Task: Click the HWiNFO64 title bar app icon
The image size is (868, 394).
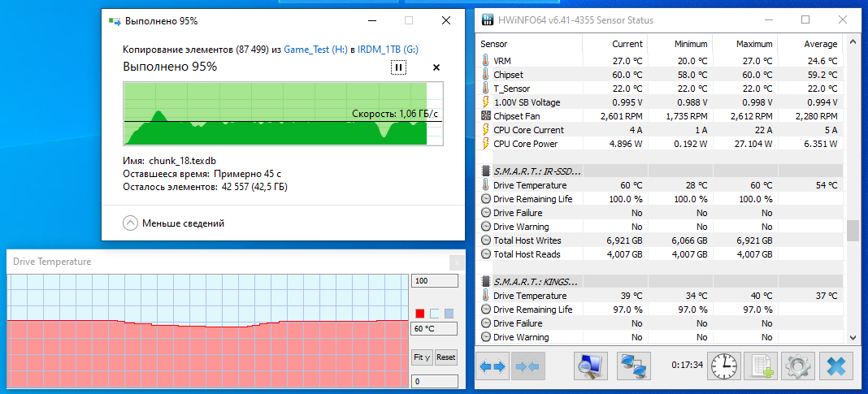Action: [487, 20]
